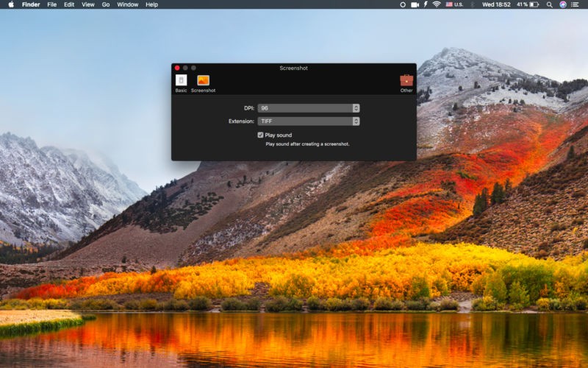Image resolution: width=588 pixels, height=368 pixels.
Task: Click the Wed 18:52 clock
Action: [496, 4]
